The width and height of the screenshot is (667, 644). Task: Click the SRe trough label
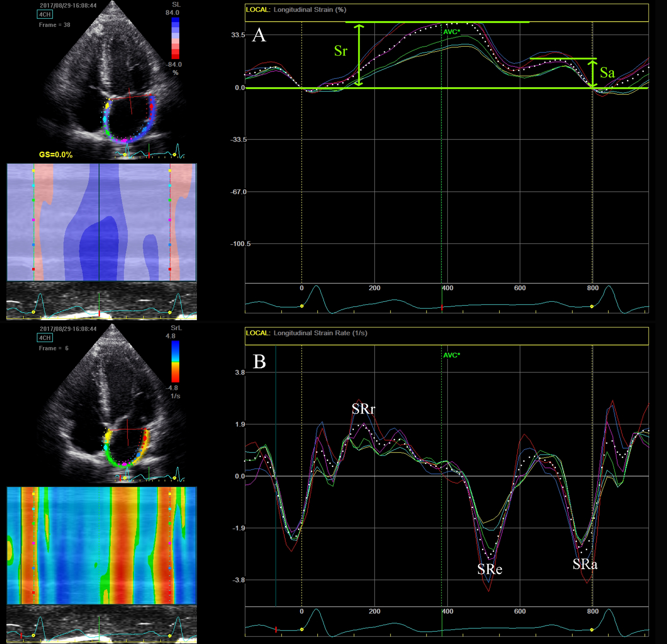(x=490, y=569)
